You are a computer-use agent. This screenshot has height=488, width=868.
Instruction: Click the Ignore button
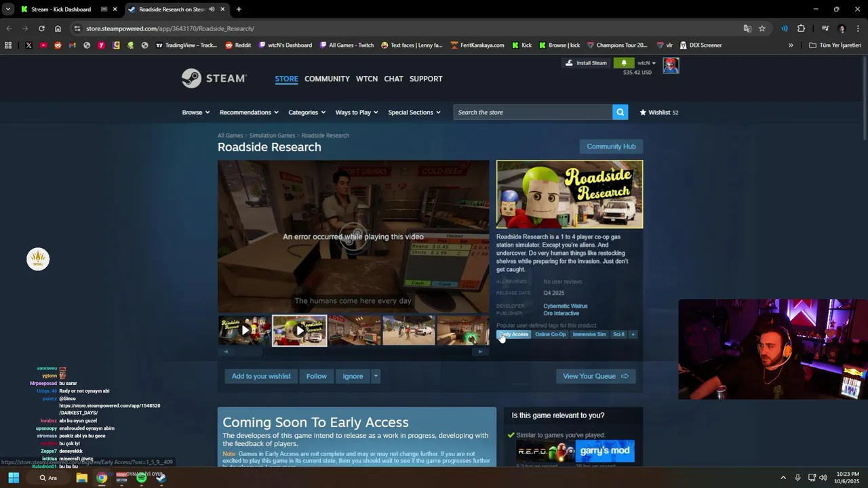point(353,376)
